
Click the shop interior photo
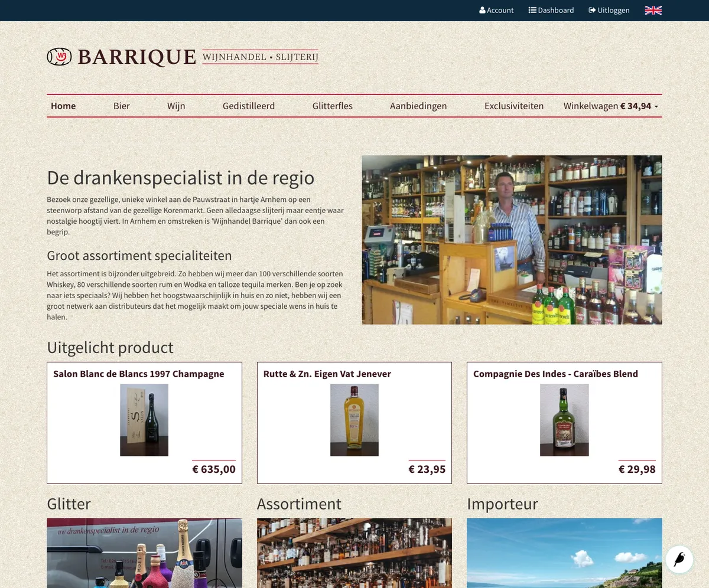(x=512, y=240)
